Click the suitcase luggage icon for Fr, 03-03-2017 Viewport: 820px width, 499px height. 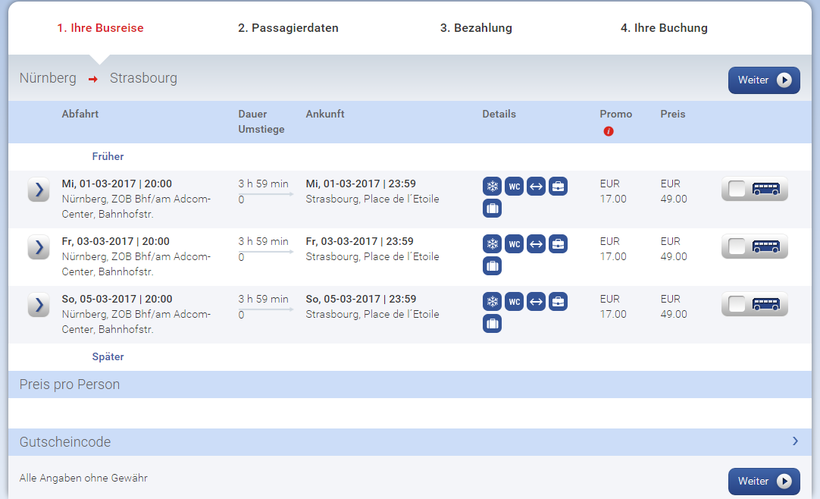pyautogui.click(x=492, y=266)
